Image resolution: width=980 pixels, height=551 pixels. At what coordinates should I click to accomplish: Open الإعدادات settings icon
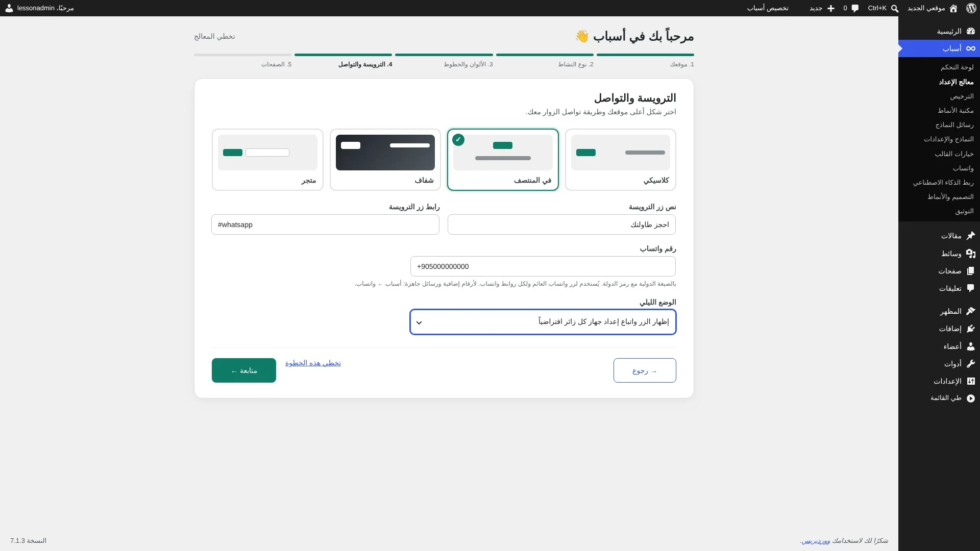(x=971, y=381)
